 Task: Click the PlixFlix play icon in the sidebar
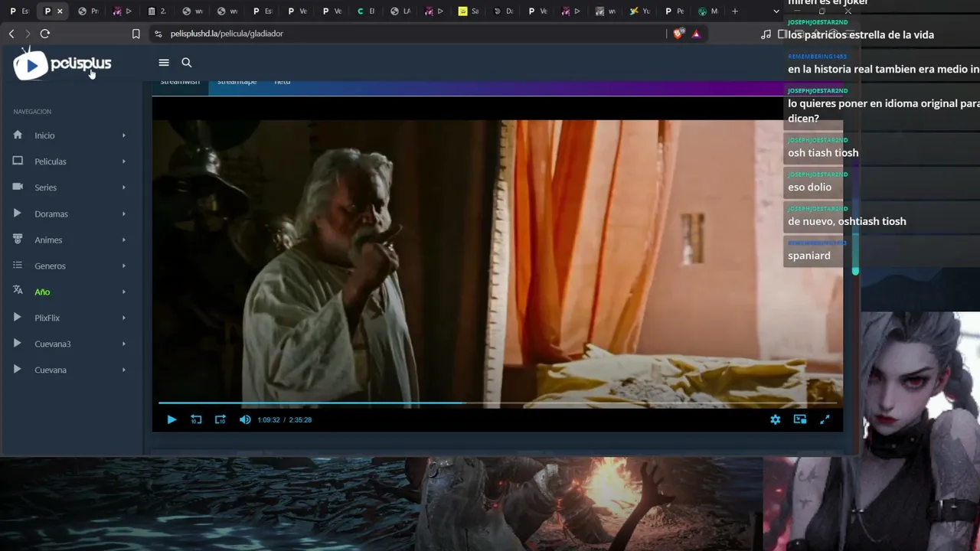click(18, 317)
